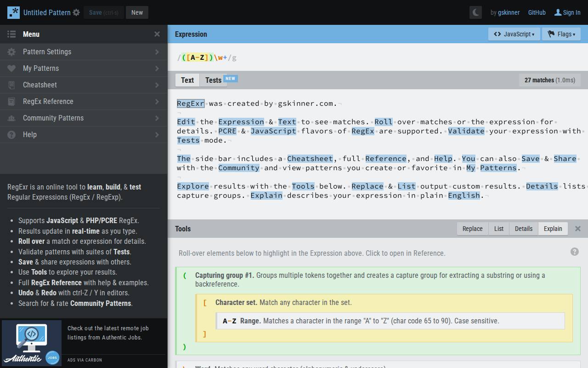Select the Replace tool tab
Image resolution: width=588 pixels, height=368 pixels.
click(x=472, y=229)
